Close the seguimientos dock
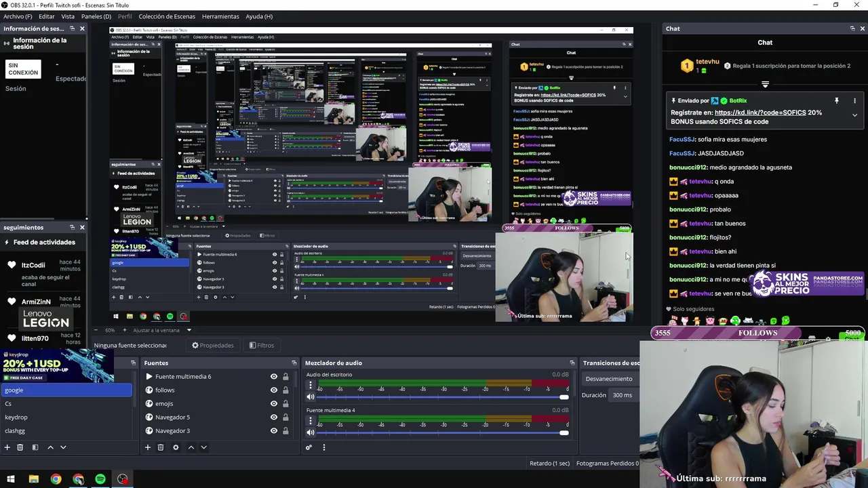 82,228
